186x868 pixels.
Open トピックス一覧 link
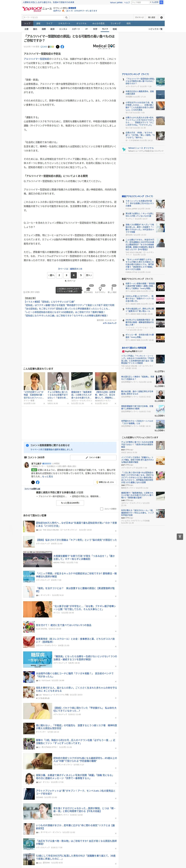pyautogui.click(x=155, y=29)
